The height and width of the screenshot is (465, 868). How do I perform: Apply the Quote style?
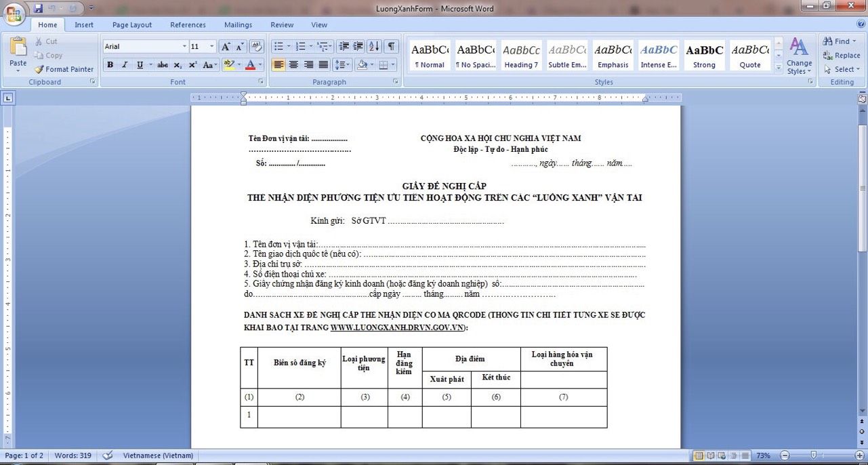(x=750, y=56)
